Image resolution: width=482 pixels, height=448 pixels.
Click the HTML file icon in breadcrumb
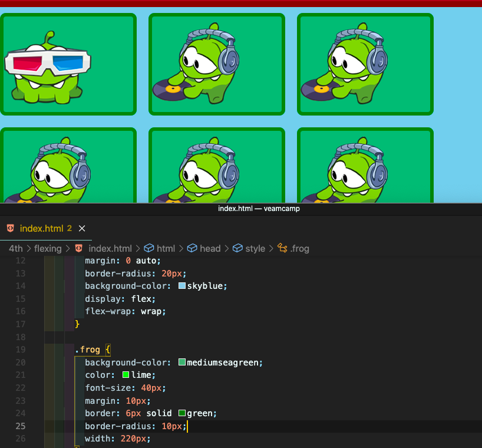tap(79, 248)
